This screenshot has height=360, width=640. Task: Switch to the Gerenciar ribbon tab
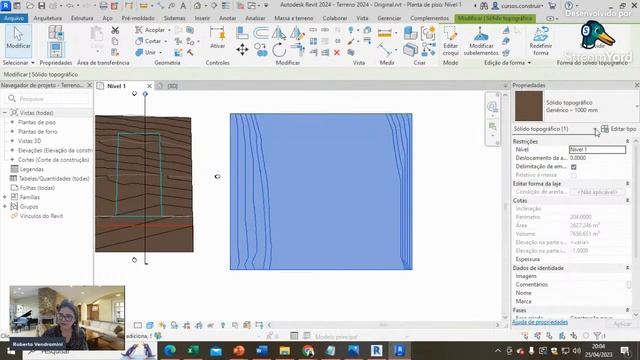click(389, 18)
